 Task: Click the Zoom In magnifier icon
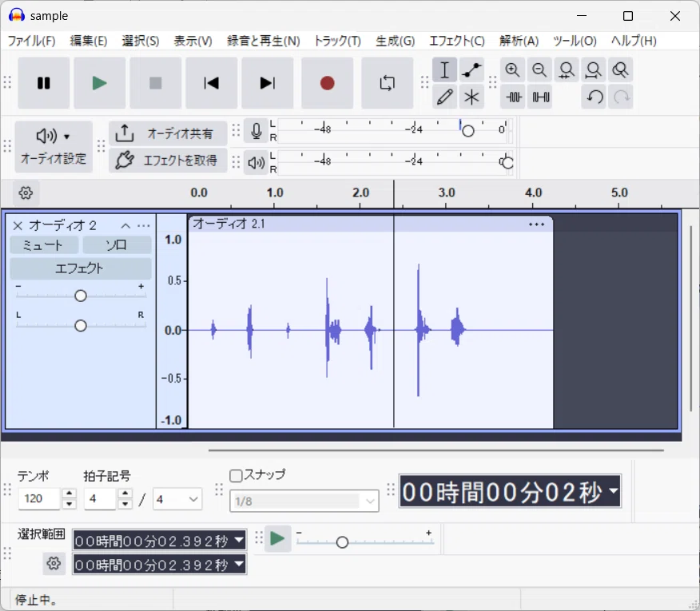click(512, 70)
